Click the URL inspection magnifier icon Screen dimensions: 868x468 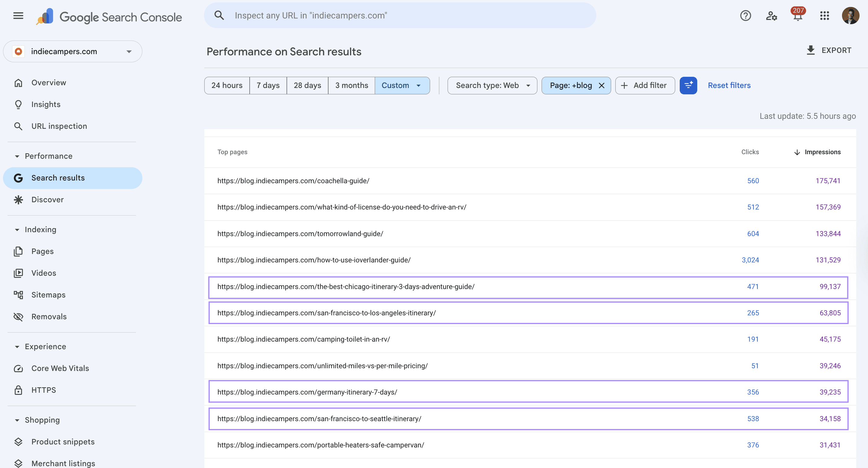pyautogui.click(x=18, y=126)
